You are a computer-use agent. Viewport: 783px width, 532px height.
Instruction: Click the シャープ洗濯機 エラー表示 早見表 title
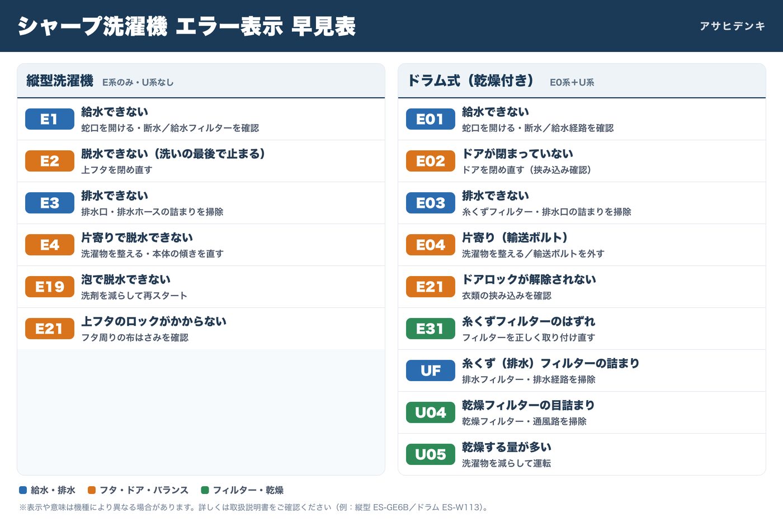click(187, 26)
